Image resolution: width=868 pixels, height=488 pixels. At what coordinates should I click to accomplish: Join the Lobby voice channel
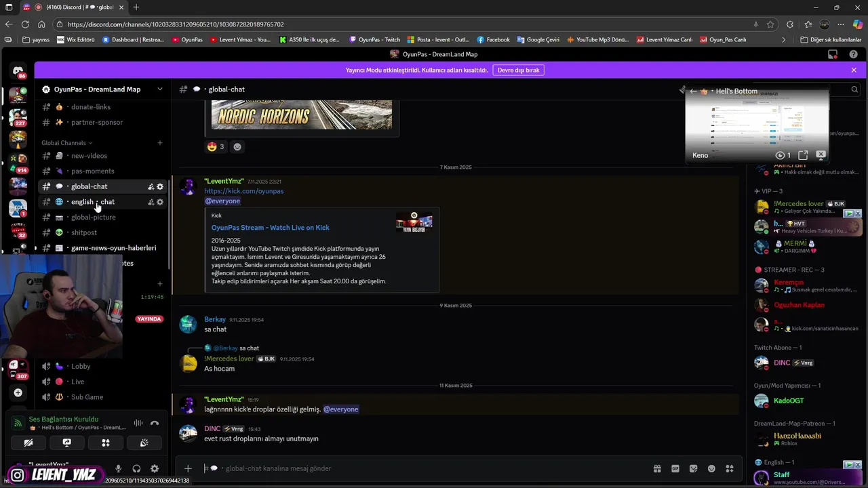[81, 366]
